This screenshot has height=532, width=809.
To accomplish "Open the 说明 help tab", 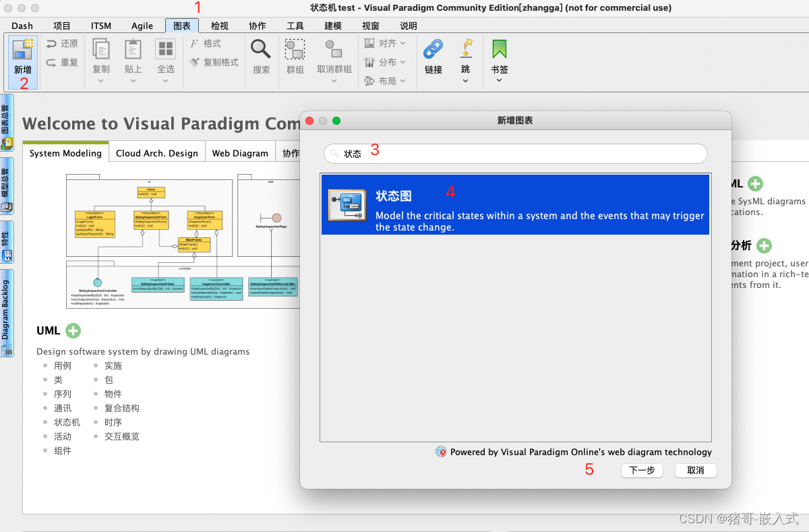I will coord(409,26).
